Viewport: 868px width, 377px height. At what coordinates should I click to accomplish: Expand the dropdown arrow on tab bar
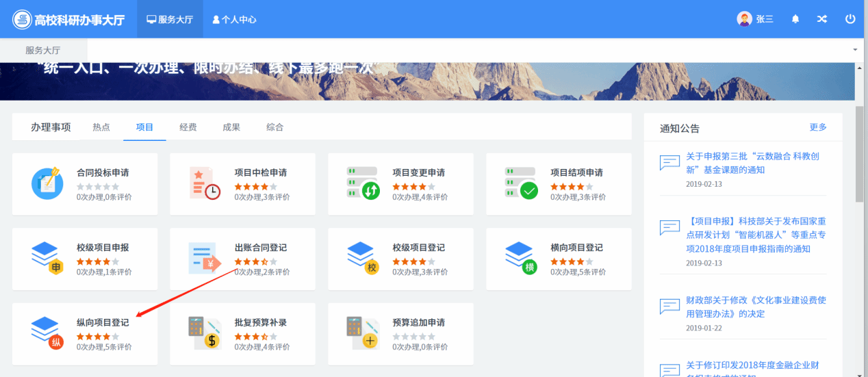855,51
